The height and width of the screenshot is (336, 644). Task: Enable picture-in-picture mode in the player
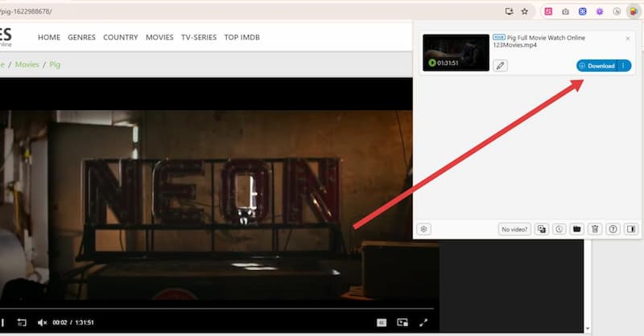point(402,323)
